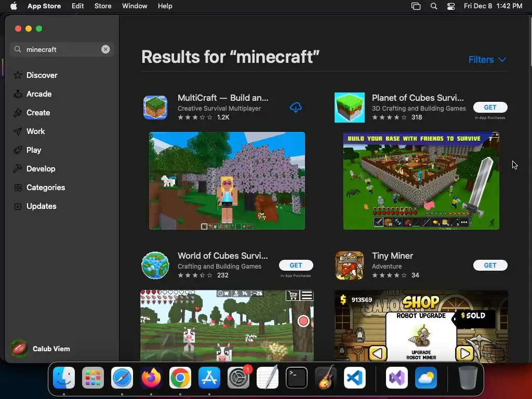This screenshot has width=532, height=399.
Task: Open the Store menu
Action: (x=103, y=6)
